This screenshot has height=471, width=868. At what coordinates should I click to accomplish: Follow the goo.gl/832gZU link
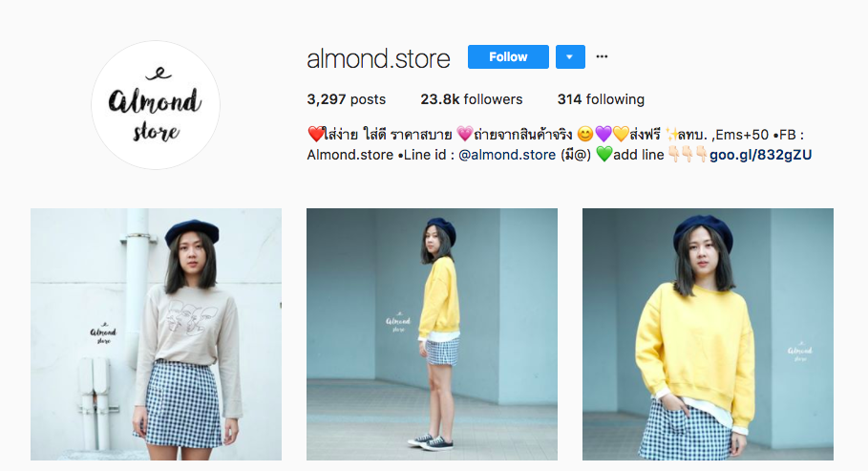pyautogui.click(x=761, y=155)
